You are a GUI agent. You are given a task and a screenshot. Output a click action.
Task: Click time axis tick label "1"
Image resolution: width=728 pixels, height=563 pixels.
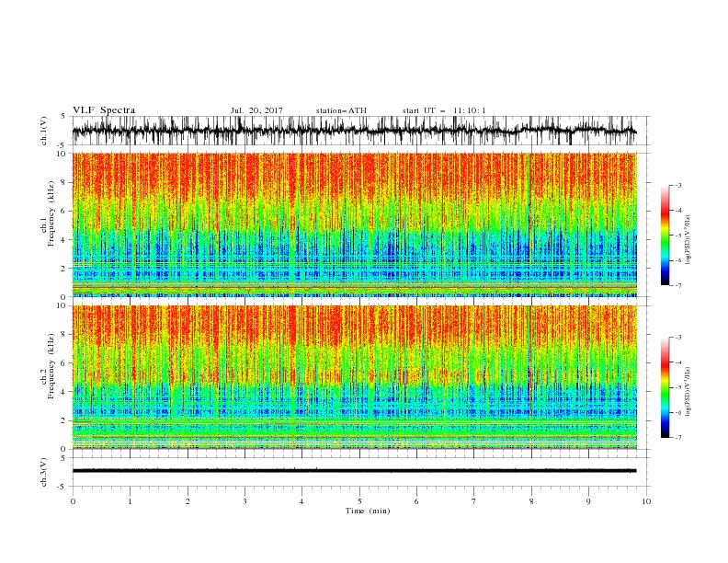[x=130, y=501]
